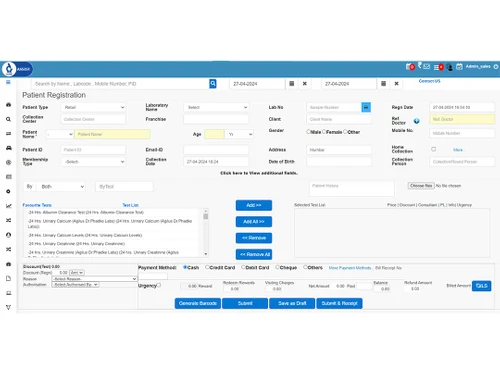Open the hamburger menu in the sidebar
The width and height of the screenshot is (500, 375).
pyautogui.click(x=8, y=82)
